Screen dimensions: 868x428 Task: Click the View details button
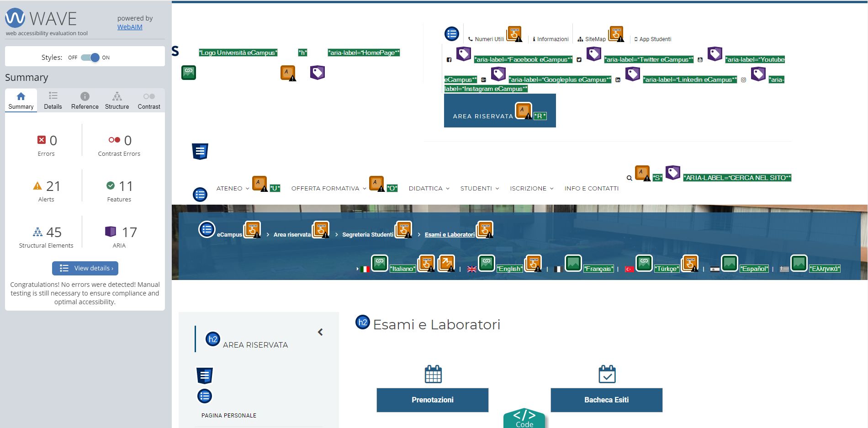tap(85, 268)
